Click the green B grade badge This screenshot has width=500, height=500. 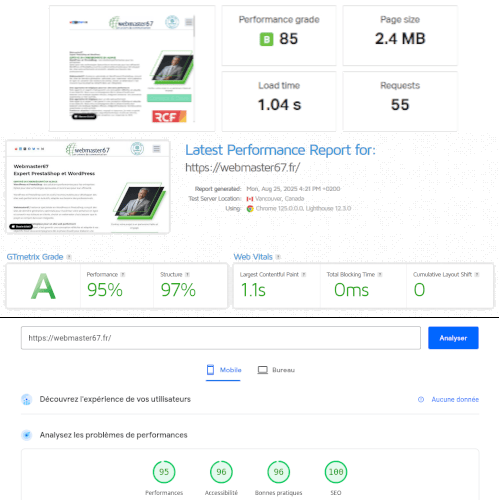(266, 39)
